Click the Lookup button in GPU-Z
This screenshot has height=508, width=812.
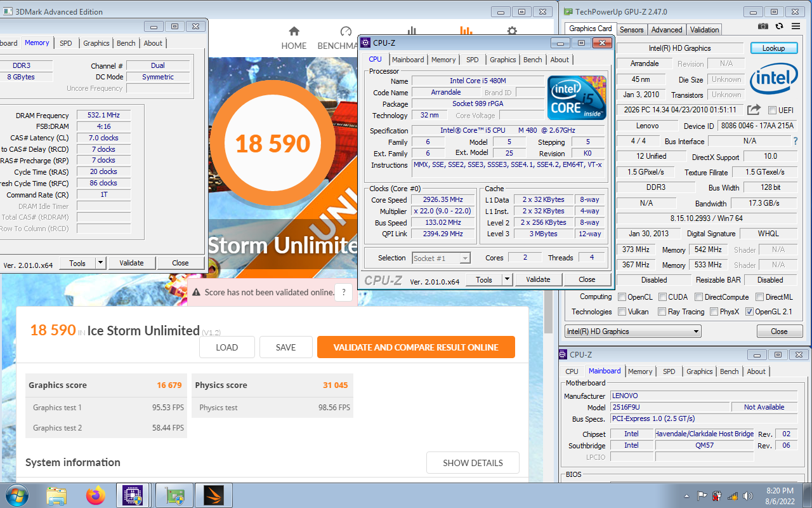click(x=773, y=48)
